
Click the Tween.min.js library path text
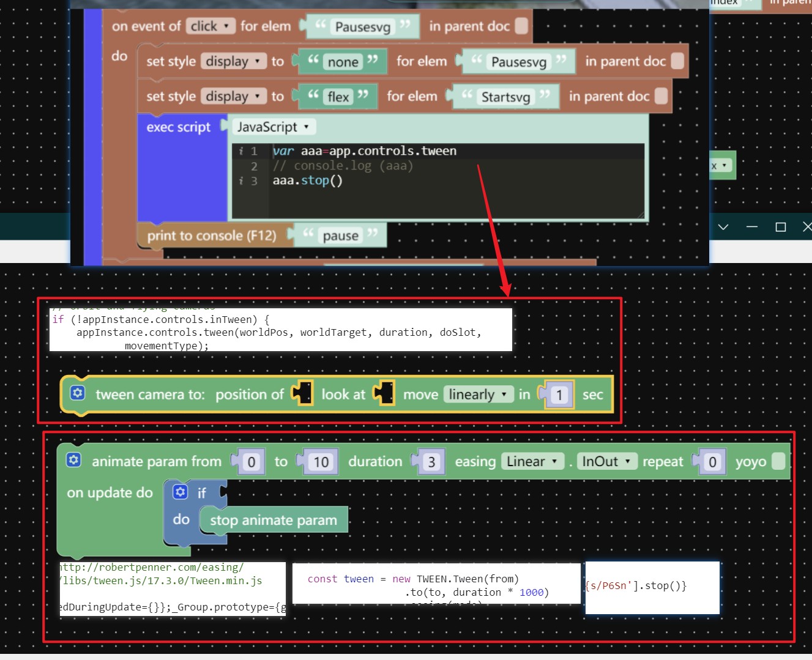[162, 580]
